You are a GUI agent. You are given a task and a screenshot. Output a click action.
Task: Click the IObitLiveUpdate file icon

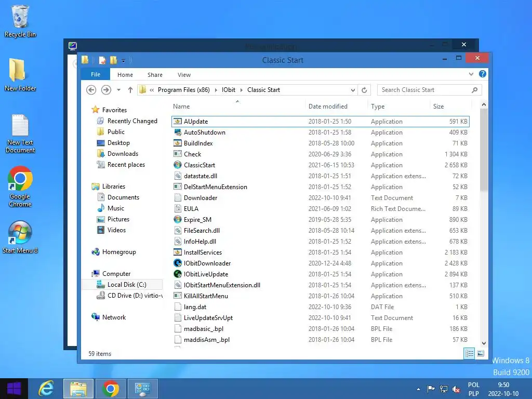point(178,274)
